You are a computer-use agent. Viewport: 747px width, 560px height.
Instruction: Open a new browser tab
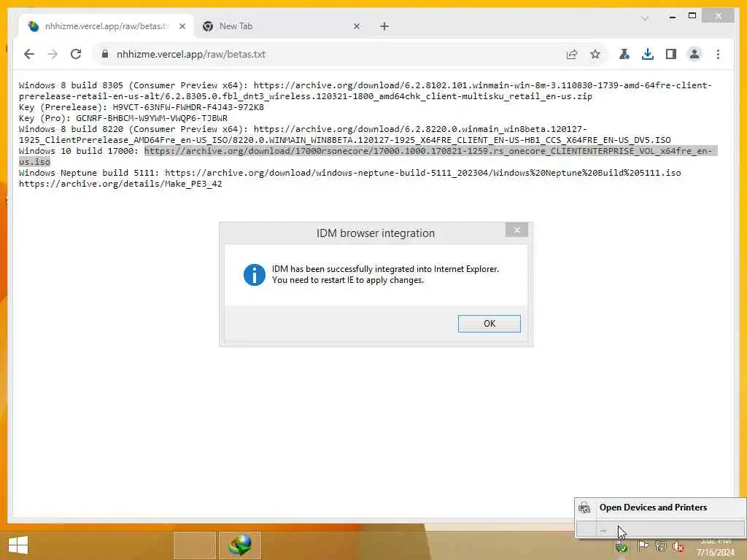coord(384,27)
